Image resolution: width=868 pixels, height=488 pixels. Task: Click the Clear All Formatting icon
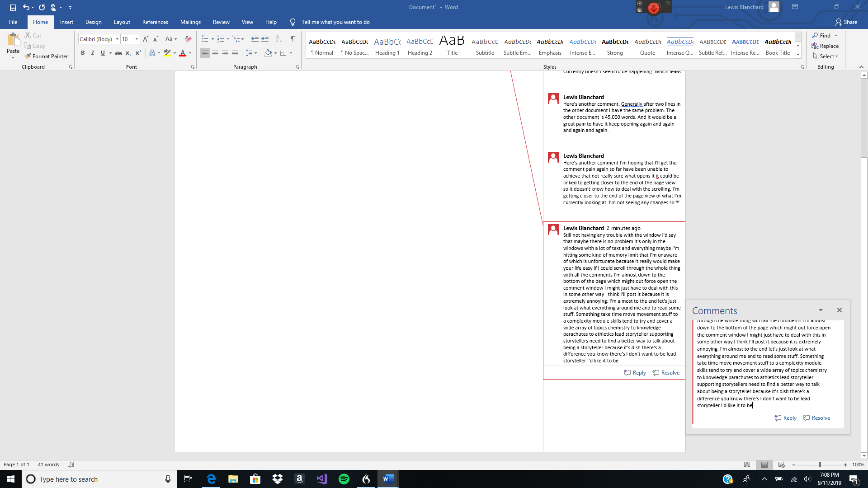coord(189,39)
